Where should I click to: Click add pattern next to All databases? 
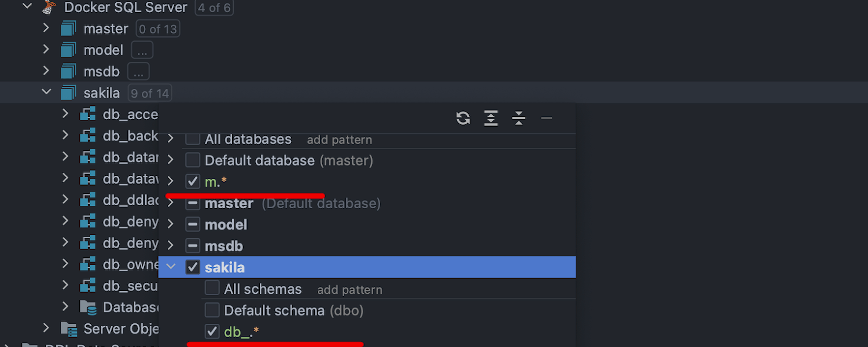click(339, 140)
